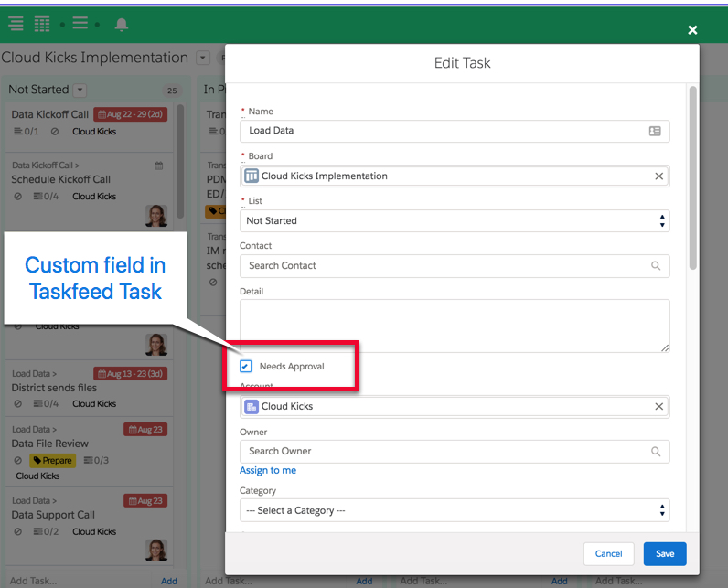Open the name details icon in the Name field

click(x=655, y=131)
